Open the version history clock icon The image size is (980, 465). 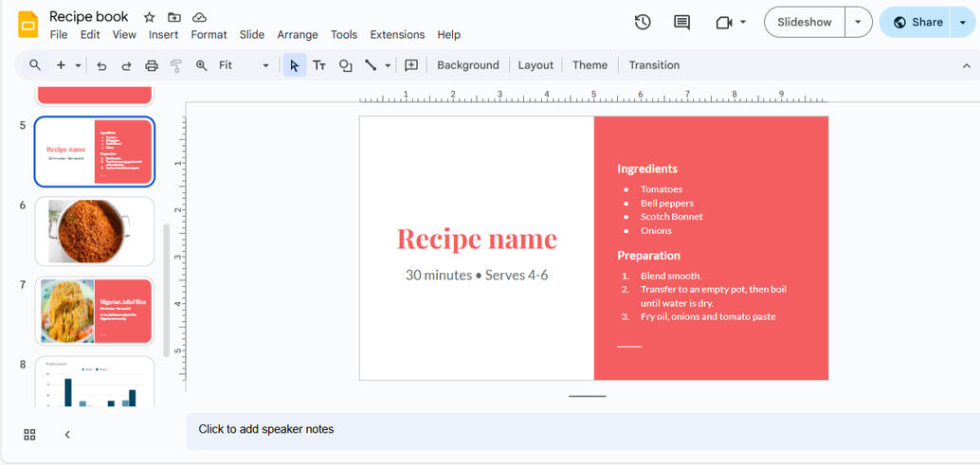643,23
